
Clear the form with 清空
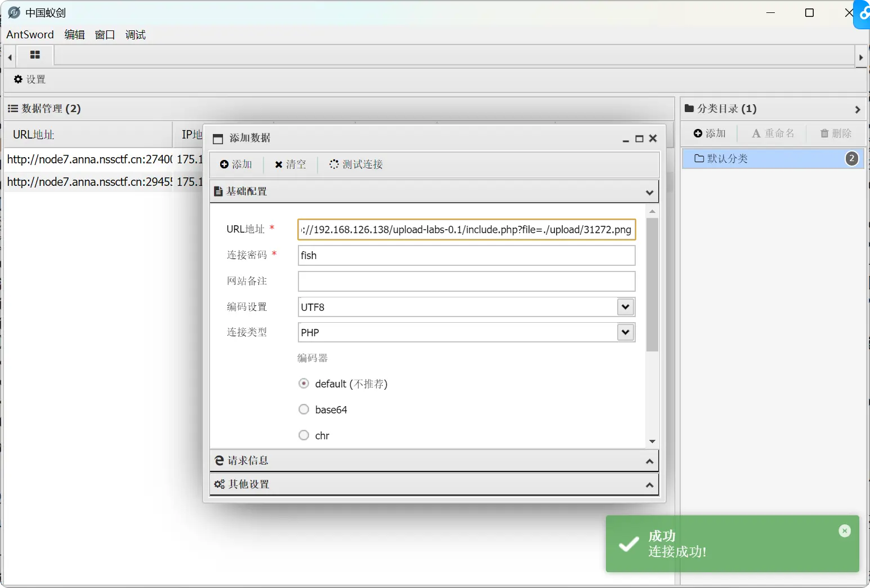pos(291,164)
